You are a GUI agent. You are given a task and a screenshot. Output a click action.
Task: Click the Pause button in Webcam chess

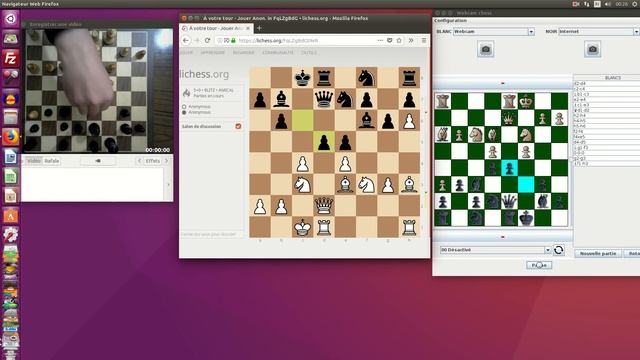coord(539,265)
